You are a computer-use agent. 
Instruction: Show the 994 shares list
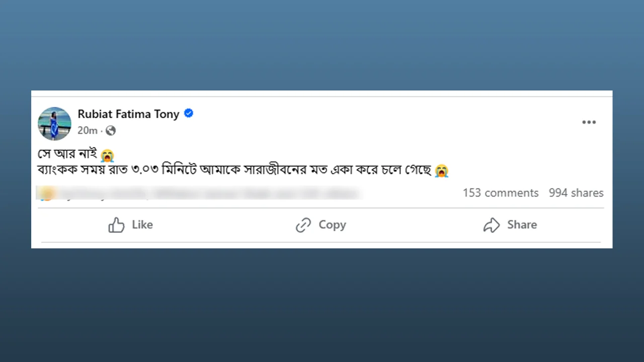(x=576, y=193)
